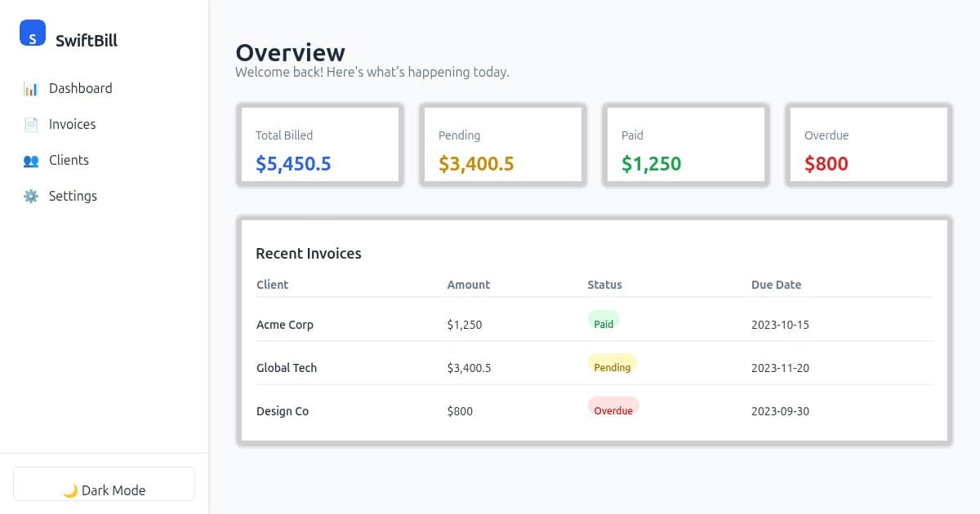Click the due date 2023-11-20

[x=780, y=368]
